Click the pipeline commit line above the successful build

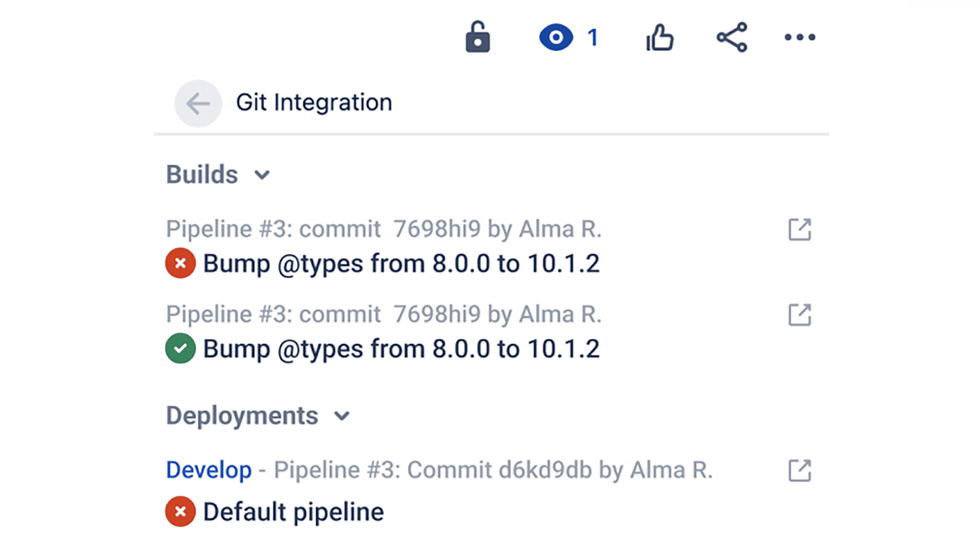[x=384, y=314]
